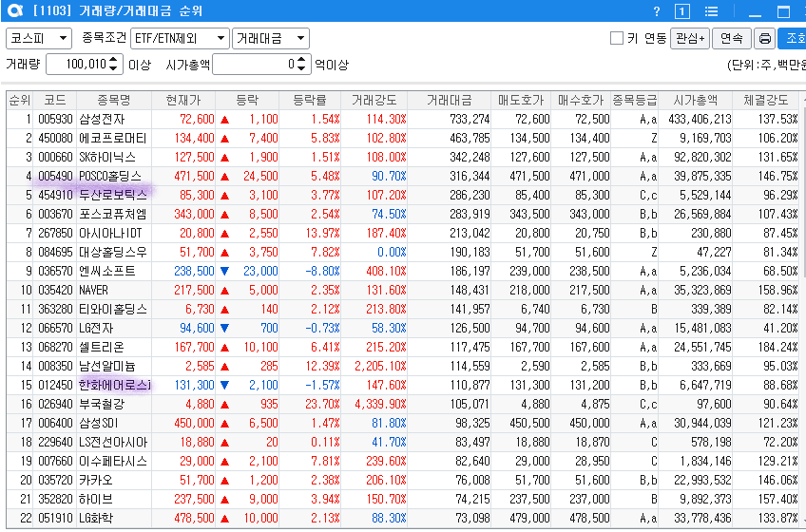Open the 코스피 market dropdown
The image size is (806, 532).
pos(39,39)
